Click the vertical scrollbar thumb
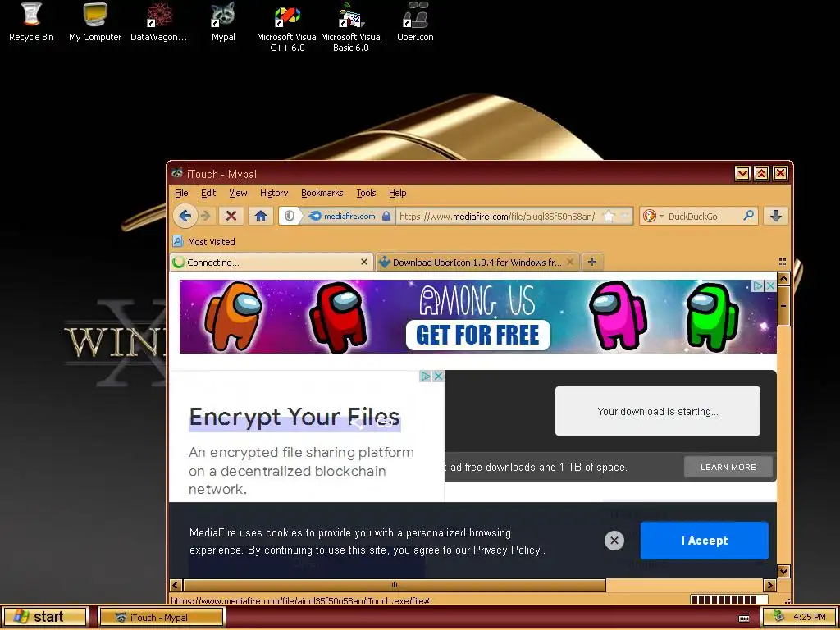 783,306
